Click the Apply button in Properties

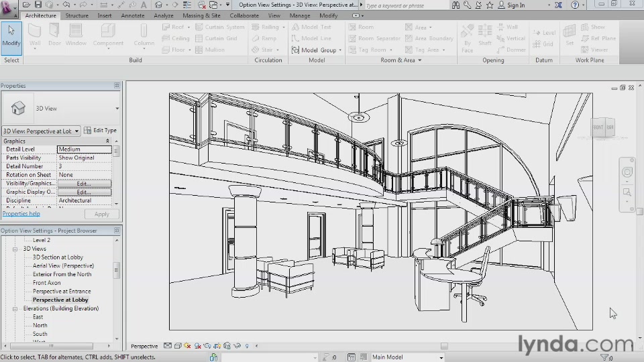point(101,215)
